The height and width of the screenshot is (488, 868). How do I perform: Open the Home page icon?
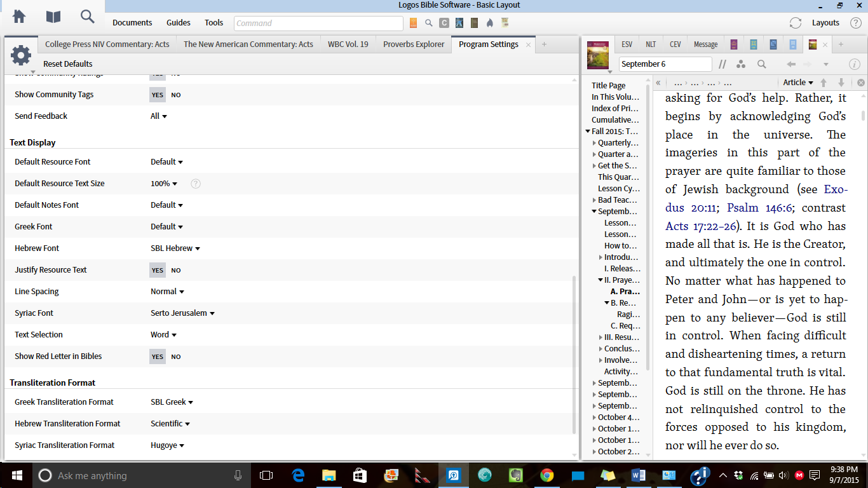pos(19,17)
